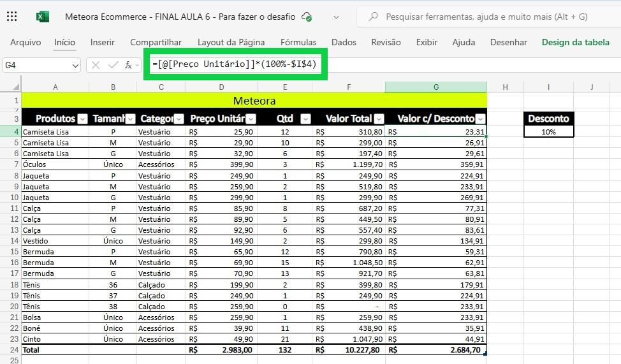Viewport: 621px width, 364px height.
Task: Open the Preço Unitário filter dropdown
Action: point(251,119)
